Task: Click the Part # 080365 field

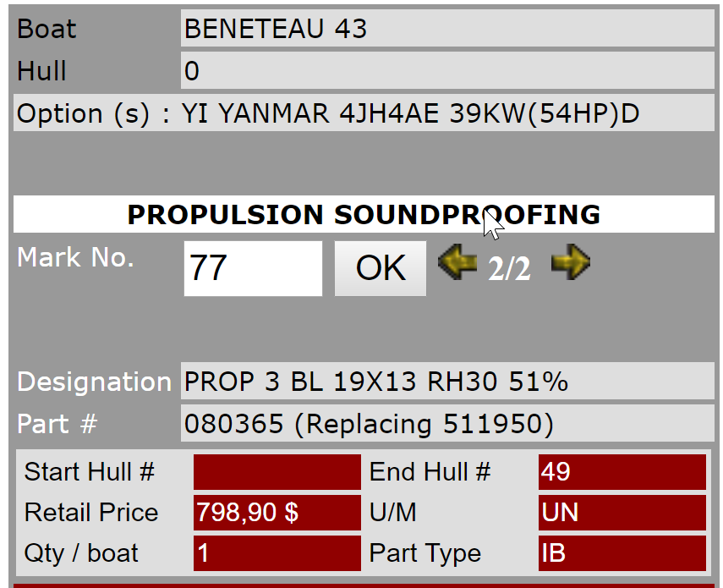Action: (x=447, y=424)
